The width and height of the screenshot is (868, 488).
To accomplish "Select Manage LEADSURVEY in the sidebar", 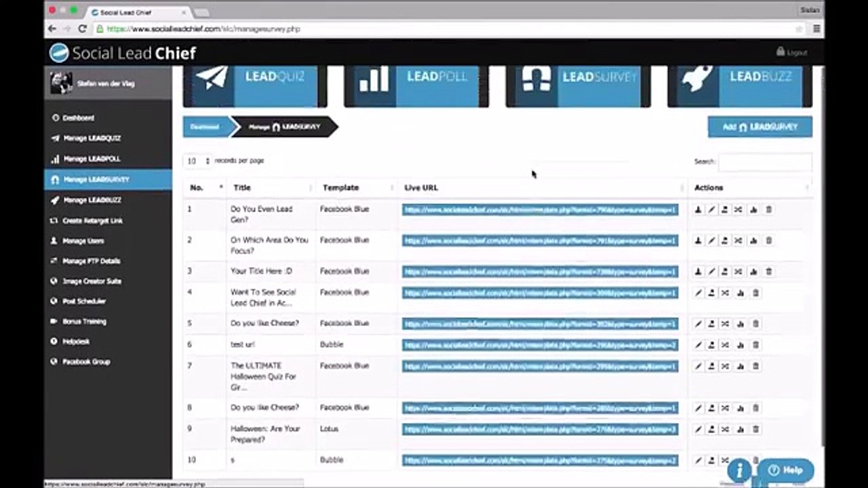I will [x=108, y=180].
